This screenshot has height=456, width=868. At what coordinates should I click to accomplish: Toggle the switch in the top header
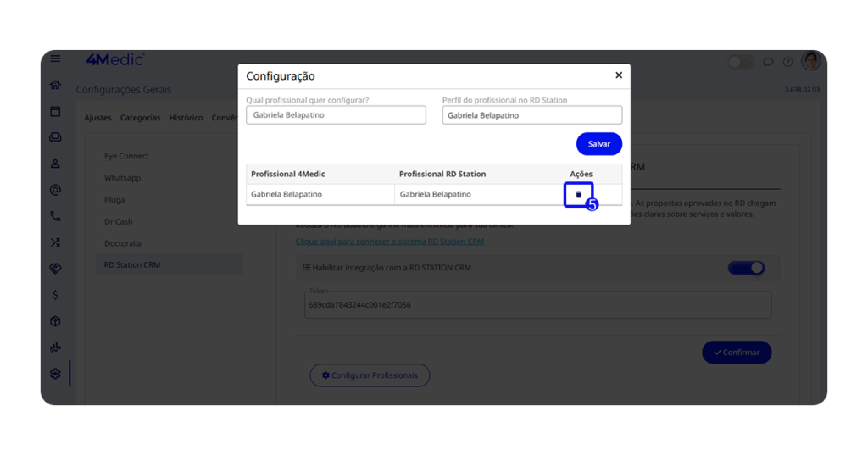(740, 62)
